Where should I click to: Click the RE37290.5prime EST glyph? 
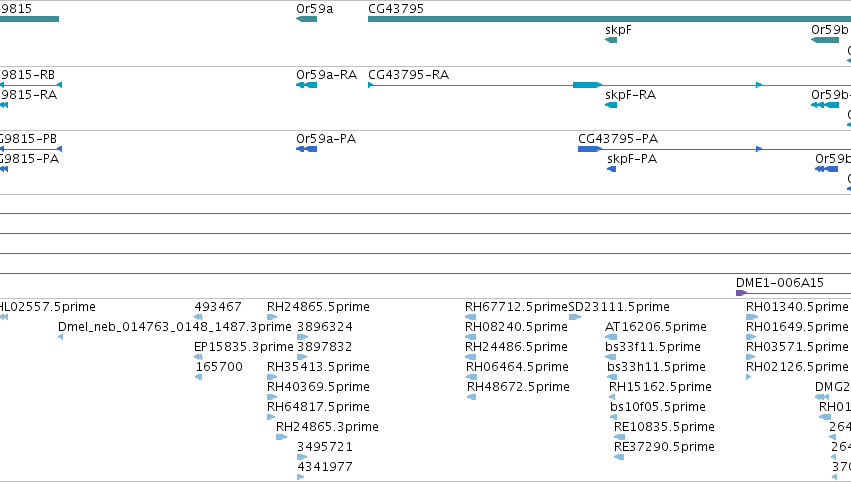click(x=619, y=457)
